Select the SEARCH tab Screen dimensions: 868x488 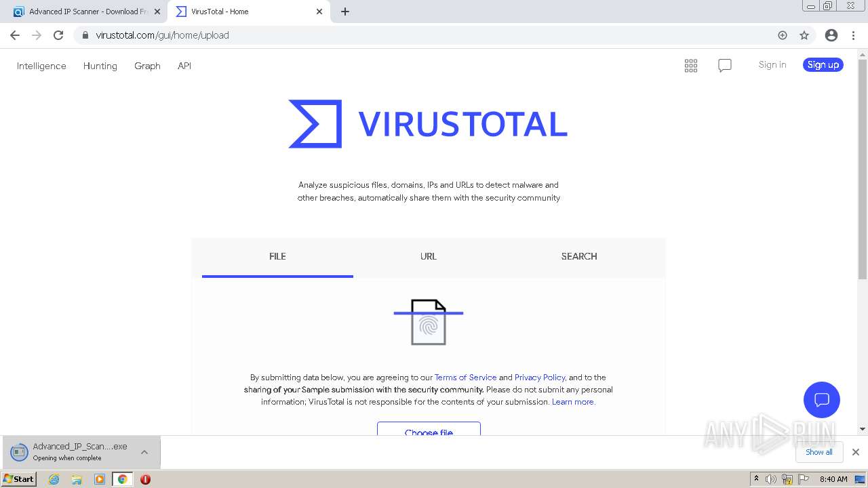coord(579,257)
